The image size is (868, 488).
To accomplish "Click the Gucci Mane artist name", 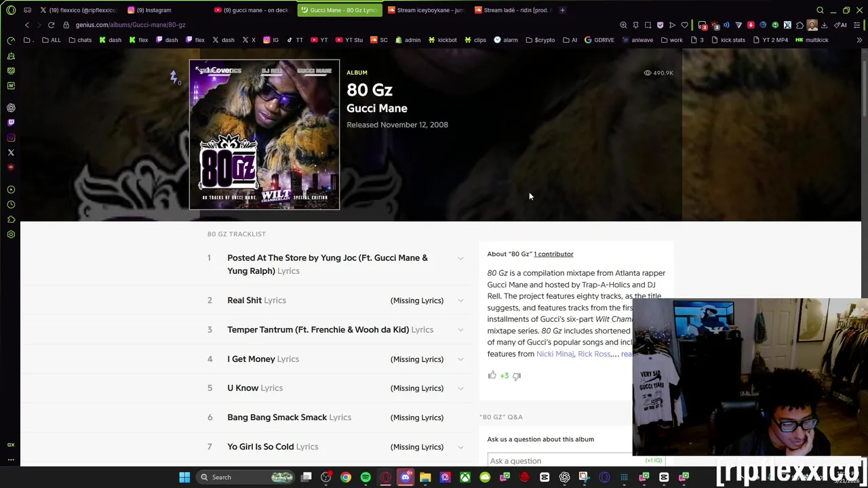I will pos(377,108).
